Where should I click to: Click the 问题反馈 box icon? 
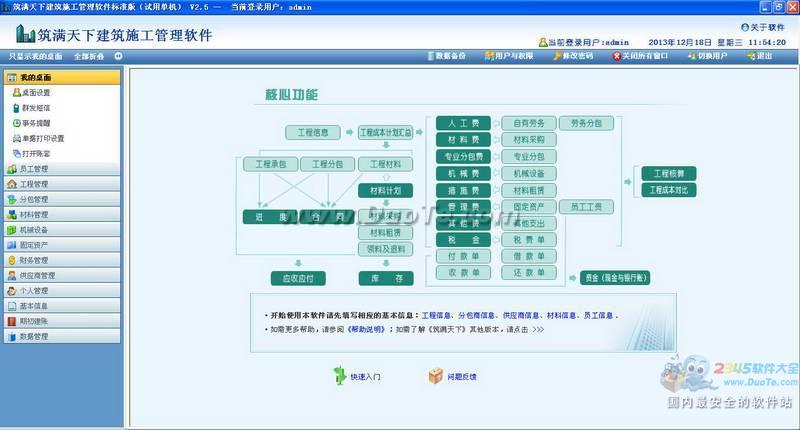pyautogui.click(x=435, y=376)
